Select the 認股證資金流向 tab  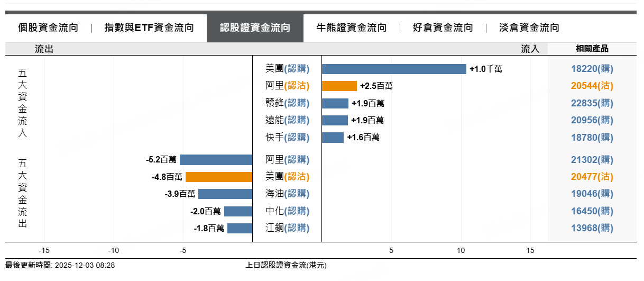pos(255,28)
